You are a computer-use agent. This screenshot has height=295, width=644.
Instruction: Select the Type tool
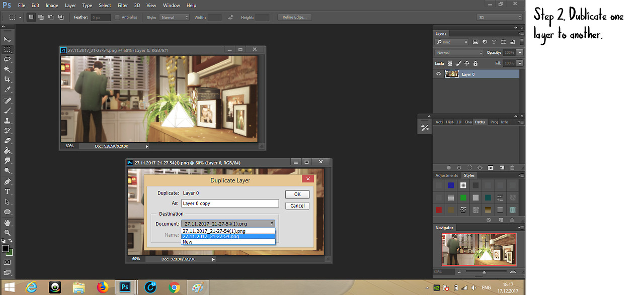point(8,191)
